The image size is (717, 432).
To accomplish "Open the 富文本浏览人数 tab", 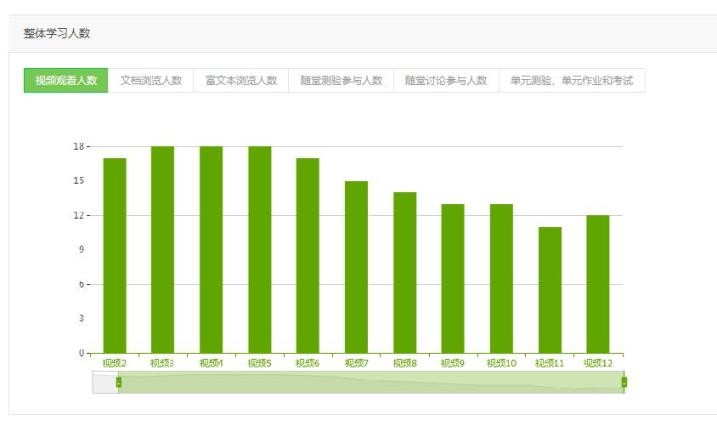I will click(x=240, y=81).
